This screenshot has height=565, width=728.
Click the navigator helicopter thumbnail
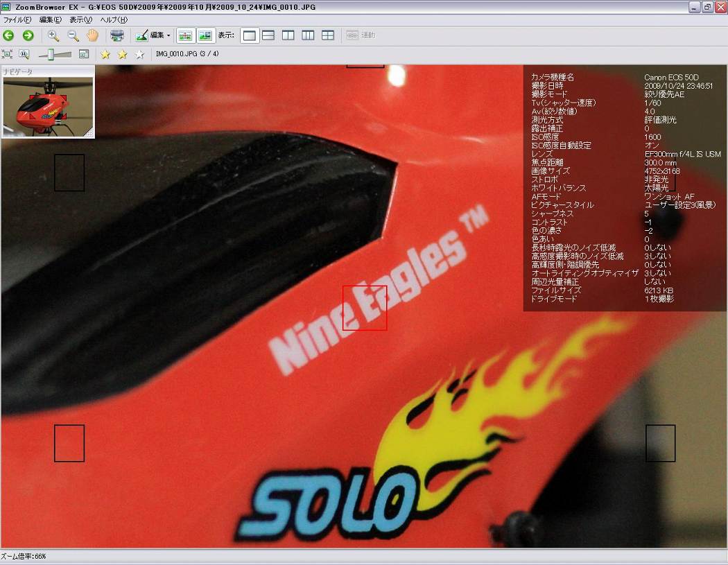49,107
